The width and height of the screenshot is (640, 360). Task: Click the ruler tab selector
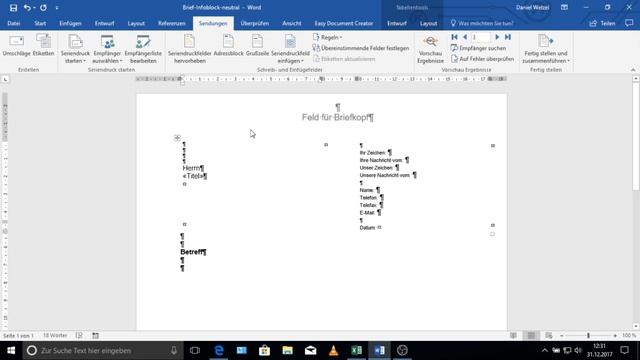(5, 79)
